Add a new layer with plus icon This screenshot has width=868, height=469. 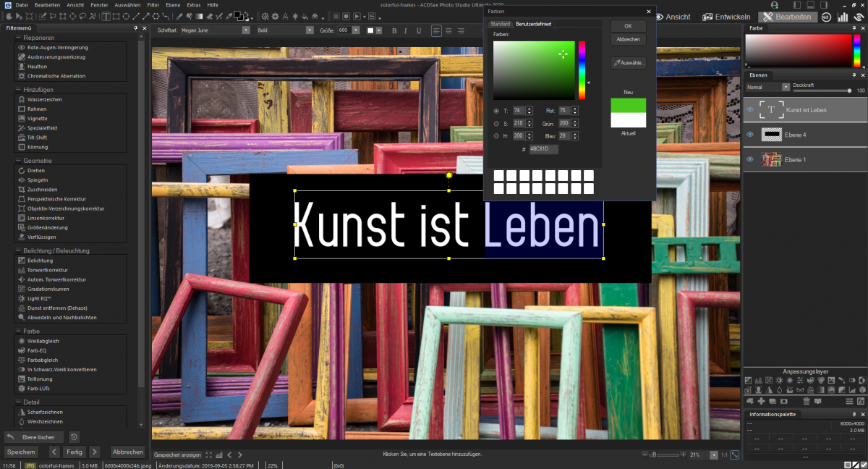761,401
